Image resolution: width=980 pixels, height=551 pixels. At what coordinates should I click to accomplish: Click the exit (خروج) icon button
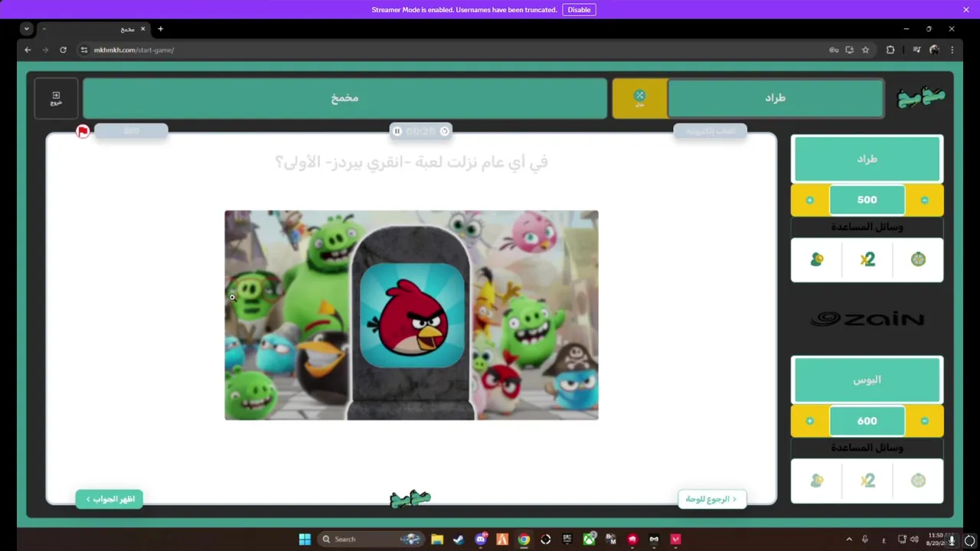tap(56, 98)
